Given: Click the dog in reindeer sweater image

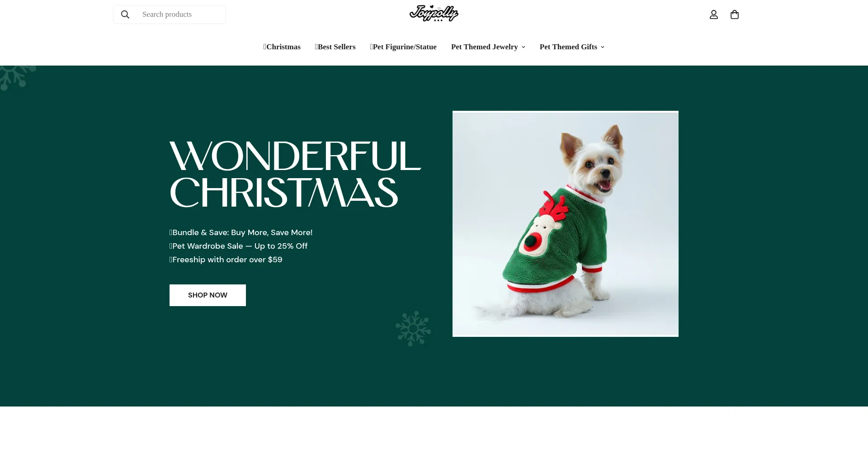Looking at the screenshot, I should pos(566,224).
